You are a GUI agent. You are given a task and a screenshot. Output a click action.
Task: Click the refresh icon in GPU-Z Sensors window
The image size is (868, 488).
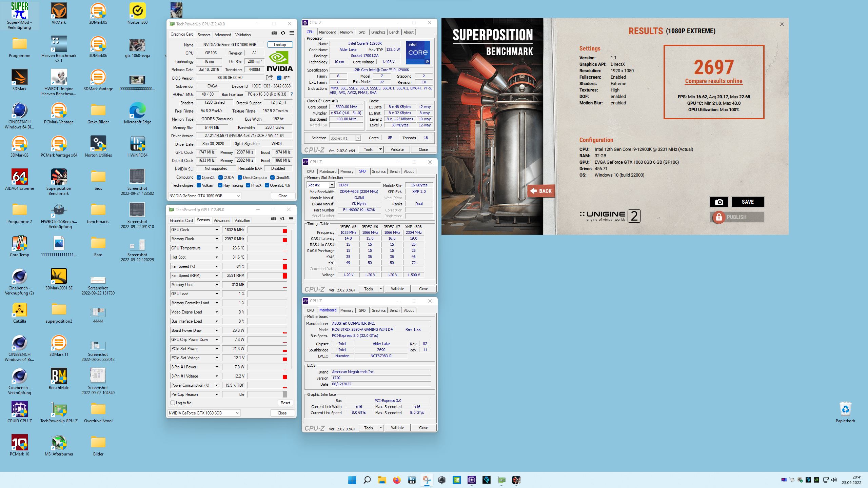pos(282,219)
